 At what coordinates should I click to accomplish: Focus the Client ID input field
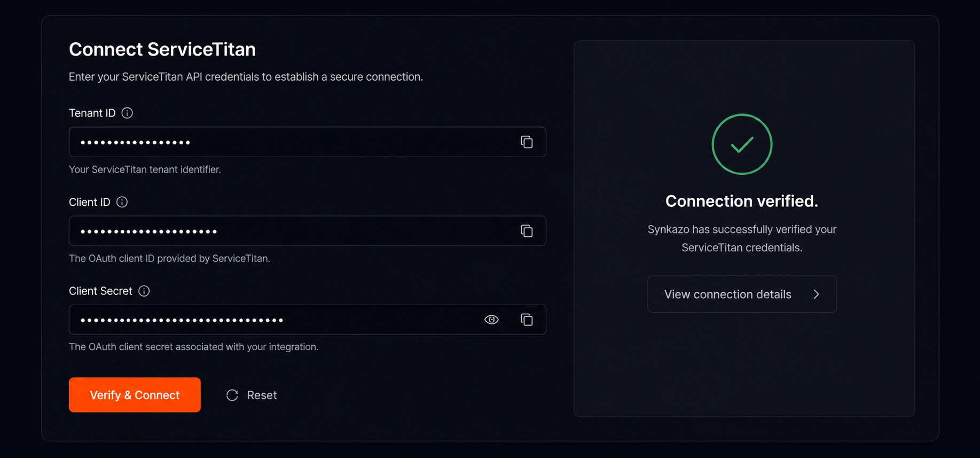pos(308,231)
